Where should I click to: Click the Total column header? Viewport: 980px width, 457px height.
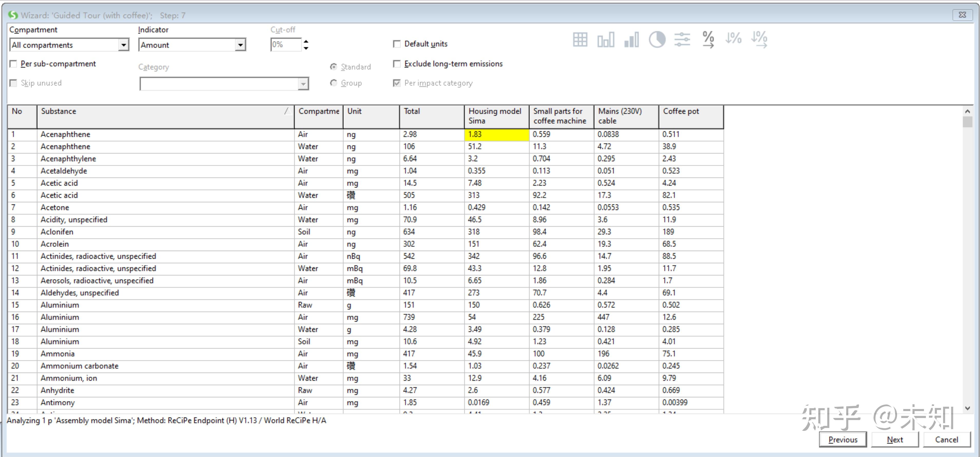tap(431, 116)
